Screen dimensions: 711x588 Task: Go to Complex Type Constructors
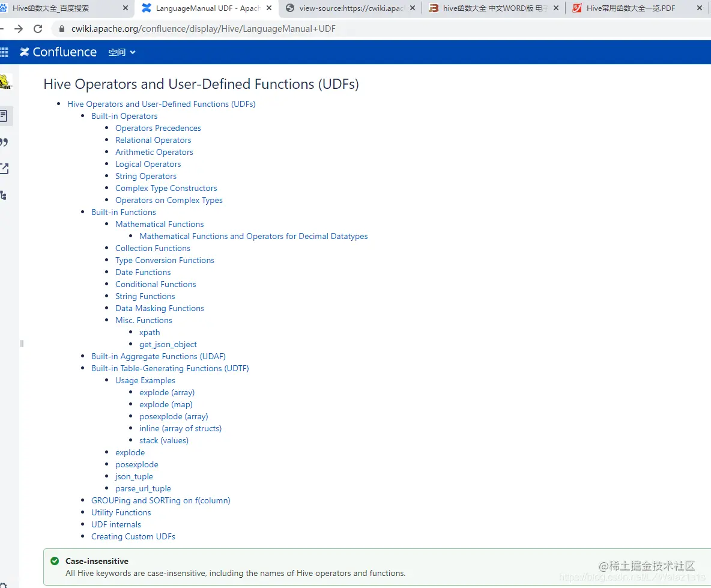[x=166, y=188]
